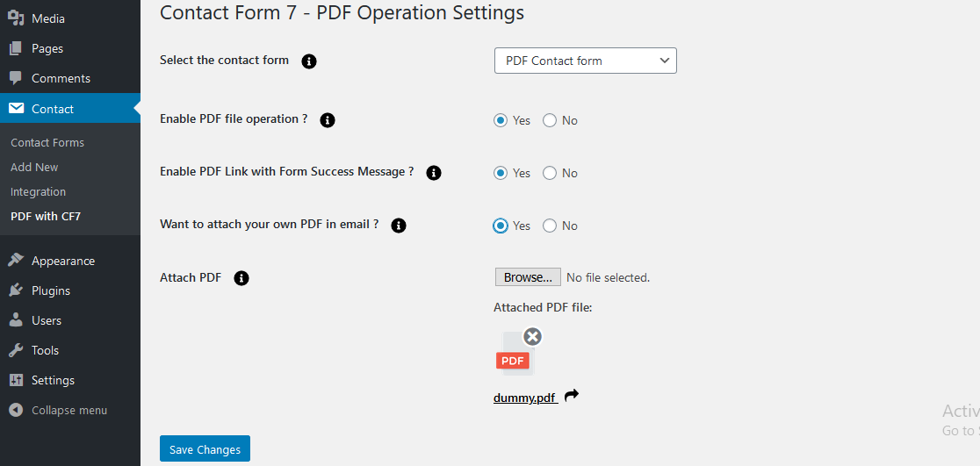Open the dummy.pdf link

tap(524, 398)
